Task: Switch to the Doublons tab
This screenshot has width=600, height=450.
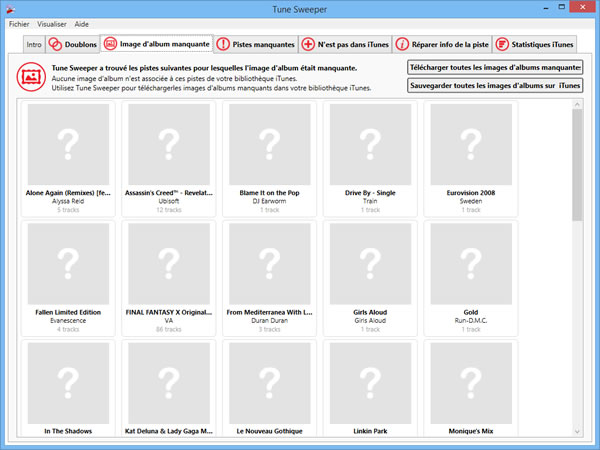Action: coord(73,44)
